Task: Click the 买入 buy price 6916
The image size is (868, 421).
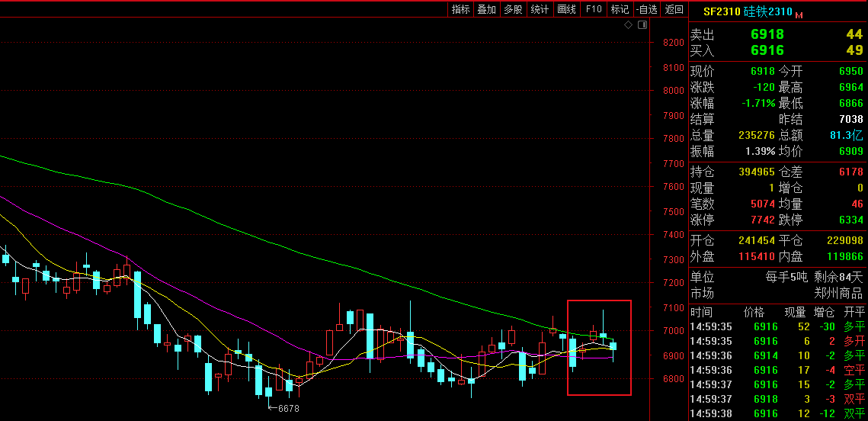Action: tap(767, 50)
